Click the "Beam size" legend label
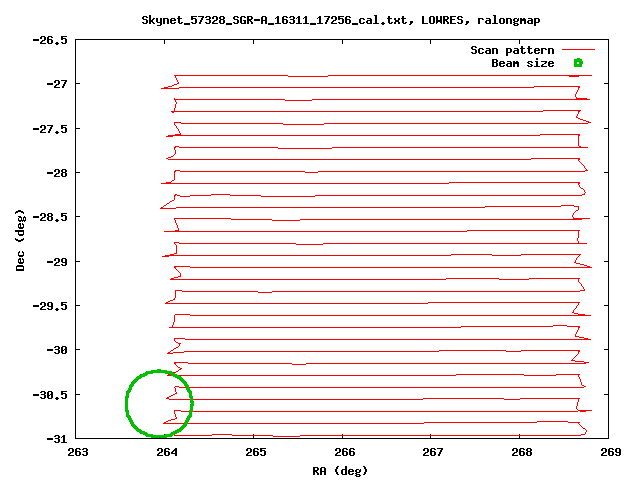The height and width of the screenshot is (480, 640). pos(522,63)
